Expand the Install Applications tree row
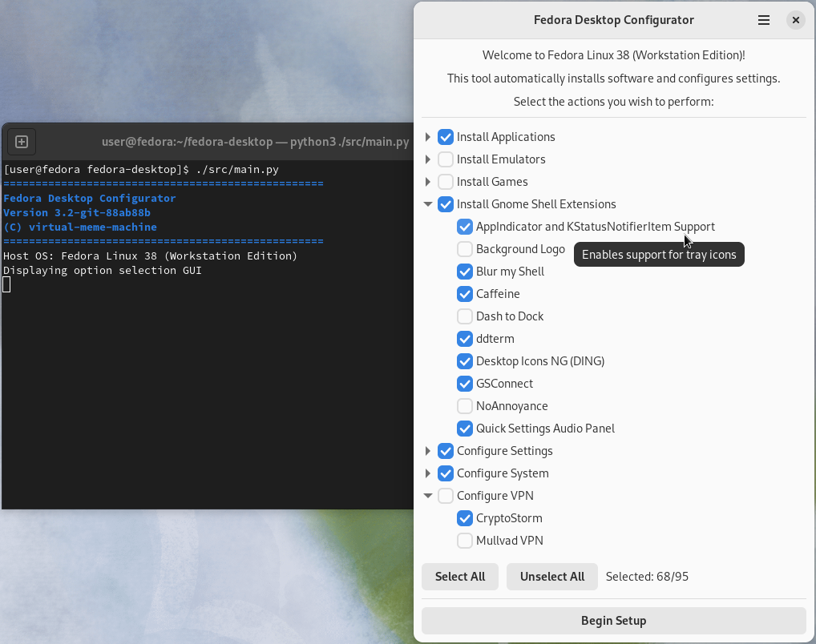 (428, 137)
